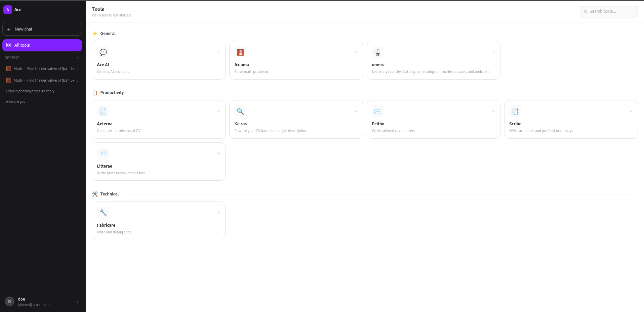Focus the Search tools field
The height and width of the screenshot is (312, 644).
point(609,11)
